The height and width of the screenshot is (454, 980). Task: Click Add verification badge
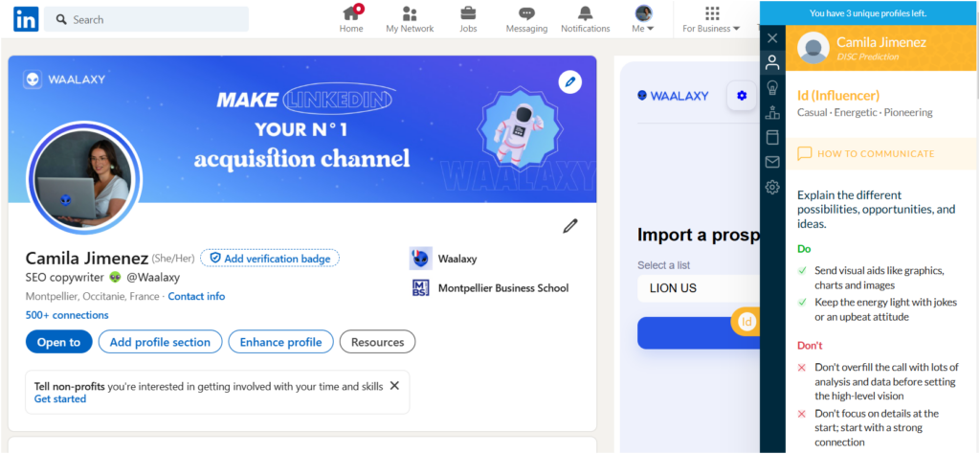click(x=270, y=259)
